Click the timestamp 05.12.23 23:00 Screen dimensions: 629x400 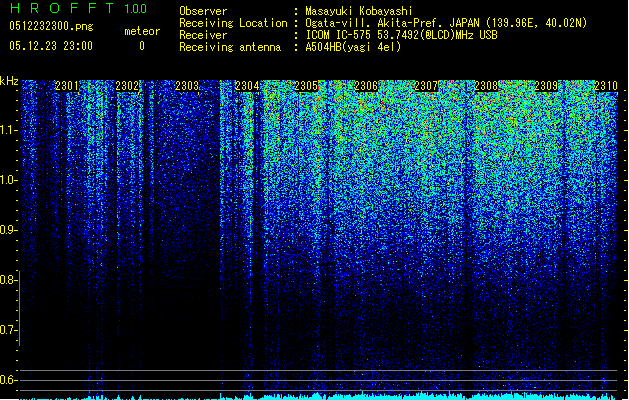[x=51, y=46]
